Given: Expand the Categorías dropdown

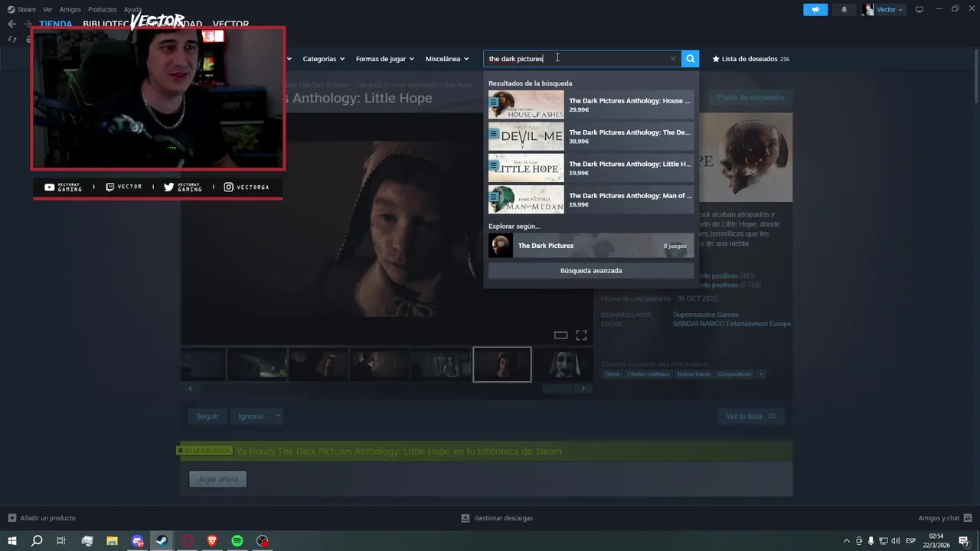Looking at the screenshot, I should point(323,59).
